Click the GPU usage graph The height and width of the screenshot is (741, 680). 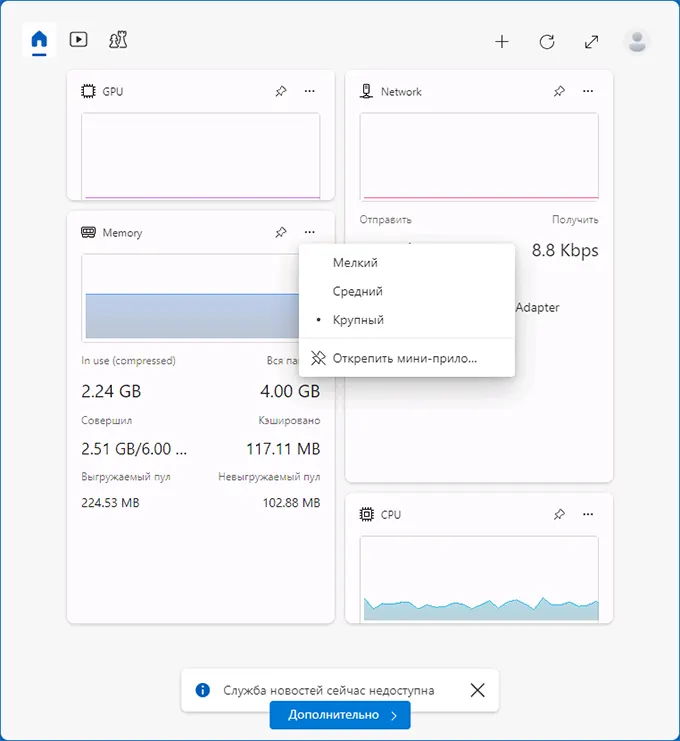(x=201, y=155)
